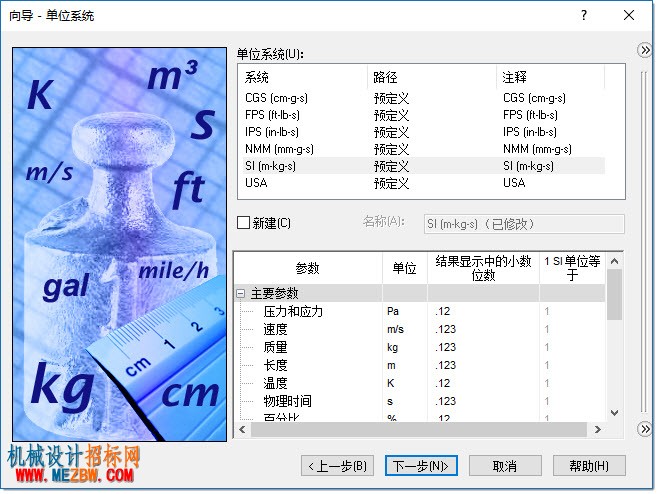Click the 取消 cancel button

(x=505, y=466)
